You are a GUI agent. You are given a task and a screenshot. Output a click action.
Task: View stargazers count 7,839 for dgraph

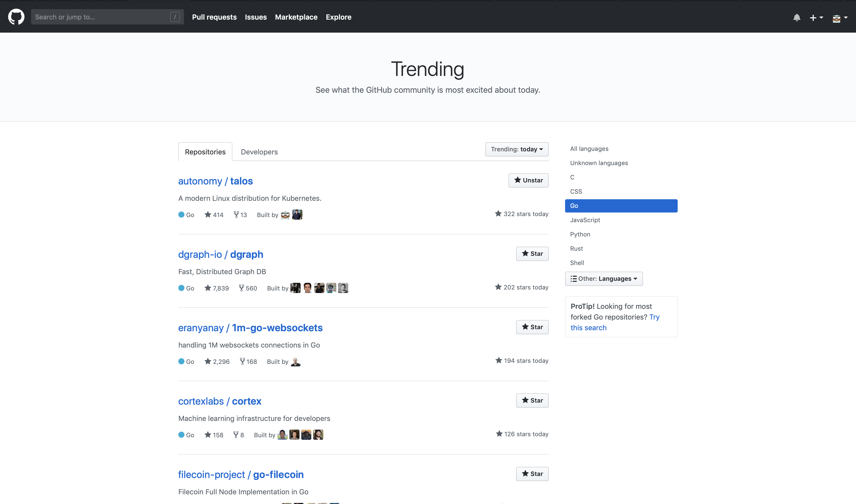tap(217, 288)
